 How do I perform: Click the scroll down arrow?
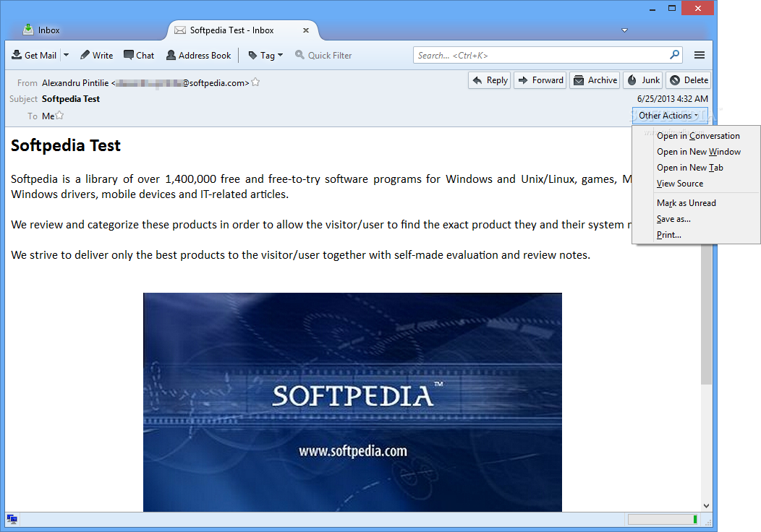pyautogui.click(x=706, y=506)
